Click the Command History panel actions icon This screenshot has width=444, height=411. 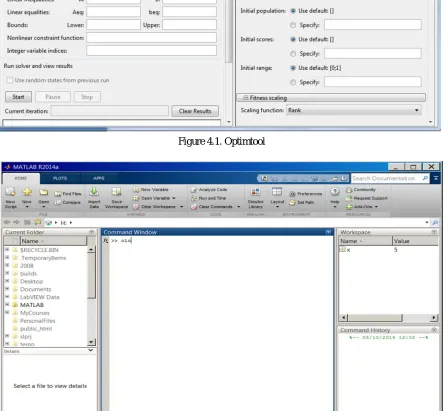(434, 330)
